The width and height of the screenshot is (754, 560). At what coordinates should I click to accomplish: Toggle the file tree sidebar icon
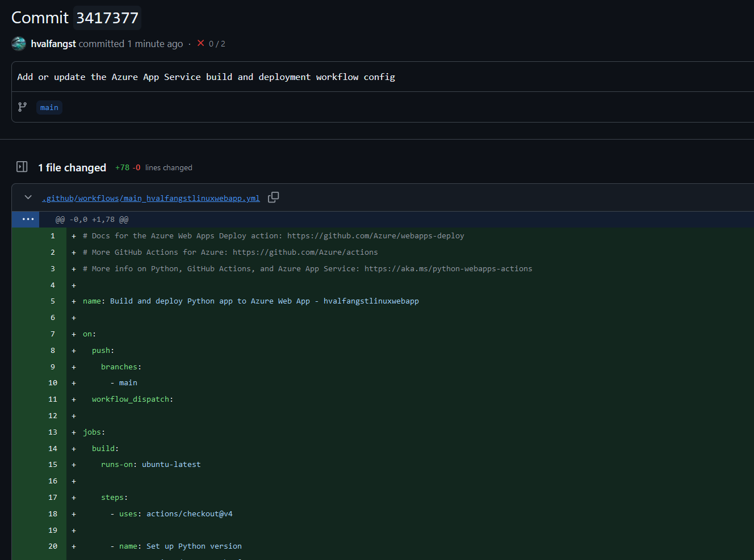pyautogui.click(x=22, y=167)
